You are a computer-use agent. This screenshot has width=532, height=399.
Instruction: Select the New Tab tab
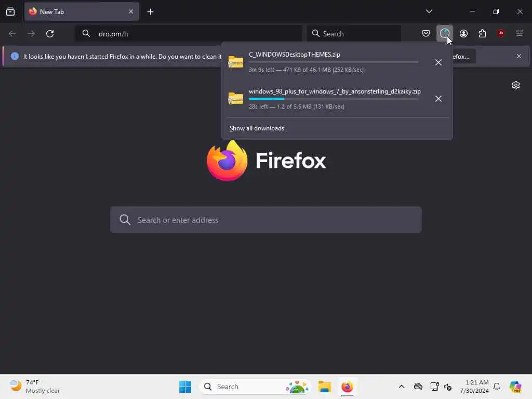[82, 11]
